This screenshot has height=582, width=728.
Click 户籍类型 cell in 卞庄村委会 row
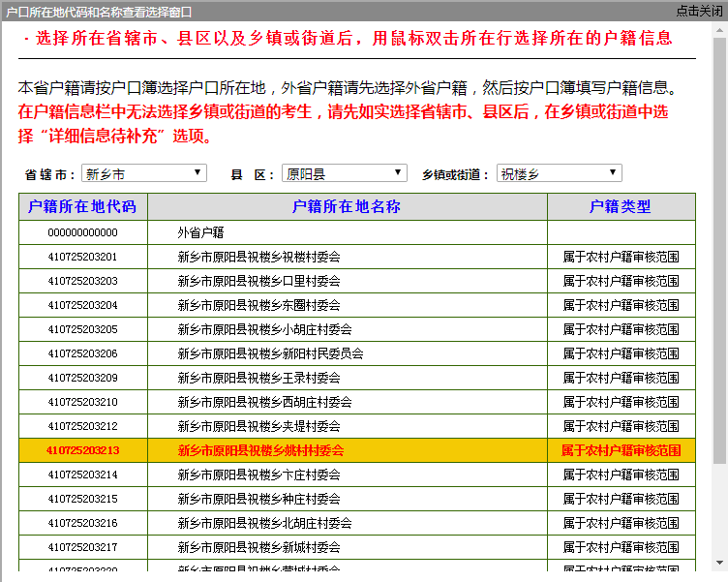point(622,475)
